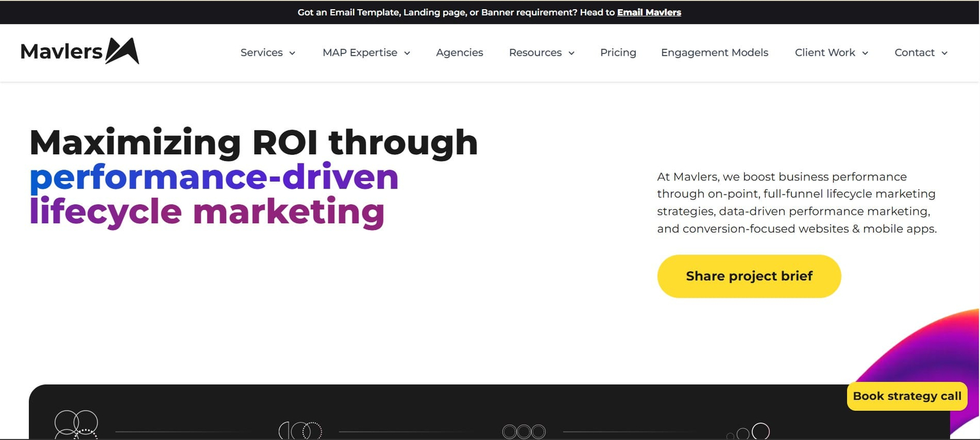Click the "At Mavlers, we boost" paragraph
Screen dimensions: 980x440
[796, 203]
